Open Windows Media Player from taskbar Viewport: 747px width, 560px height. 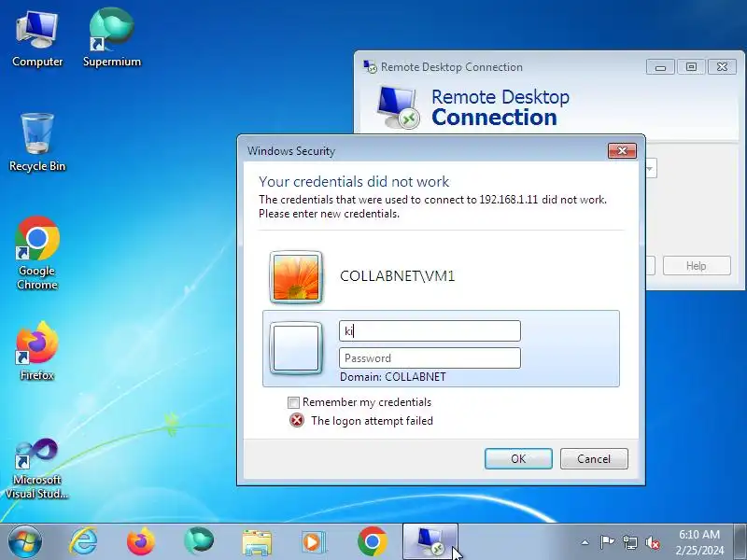314,542
